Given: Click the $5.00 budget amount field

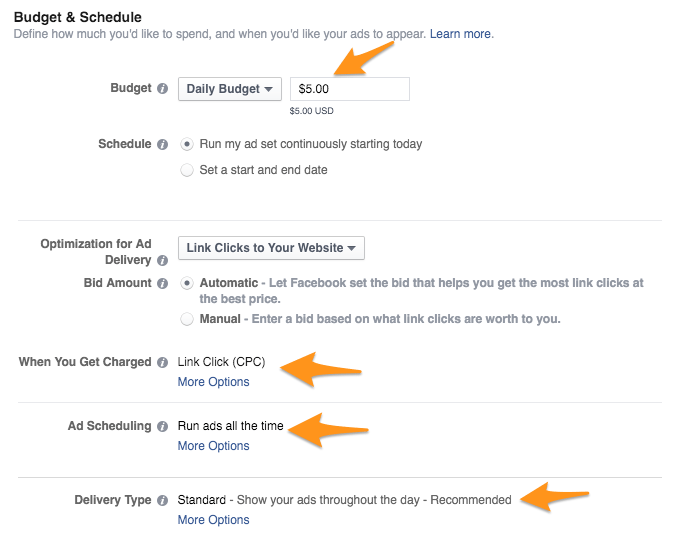Looking at the screenshot, I should (x=350, y=89).
